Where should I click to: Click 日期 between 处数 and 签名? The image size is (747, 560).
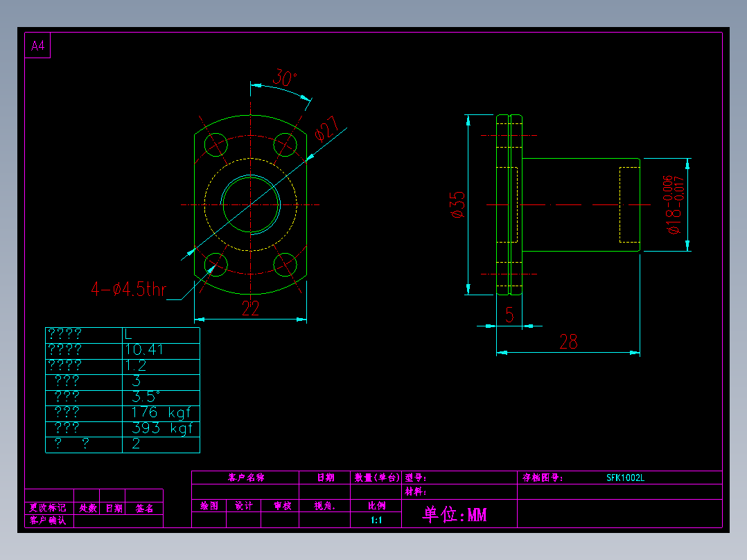(x=114, y=508)
